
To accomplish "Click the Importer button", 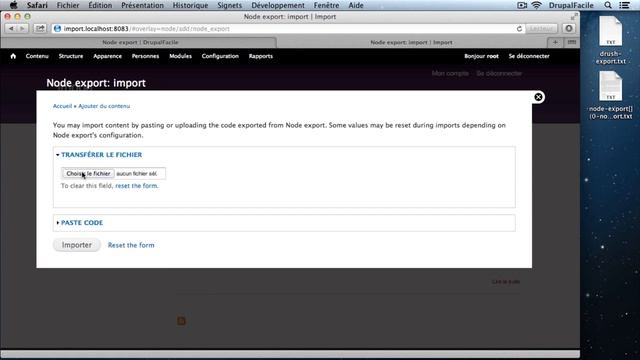I will pos(77,245).
